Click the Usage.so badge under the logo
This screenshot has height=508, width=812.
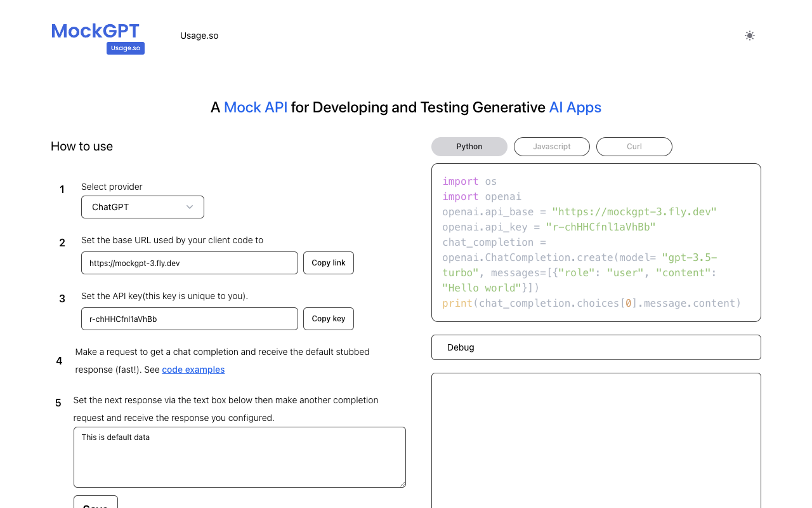coord(125,48)
